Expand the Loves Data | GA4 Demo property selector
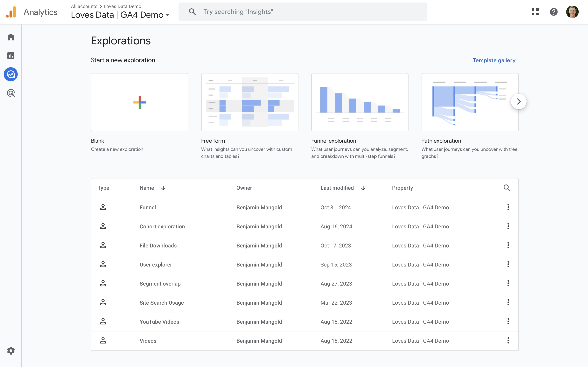Screen dimensions: 588x367 [x=120, y=15]
